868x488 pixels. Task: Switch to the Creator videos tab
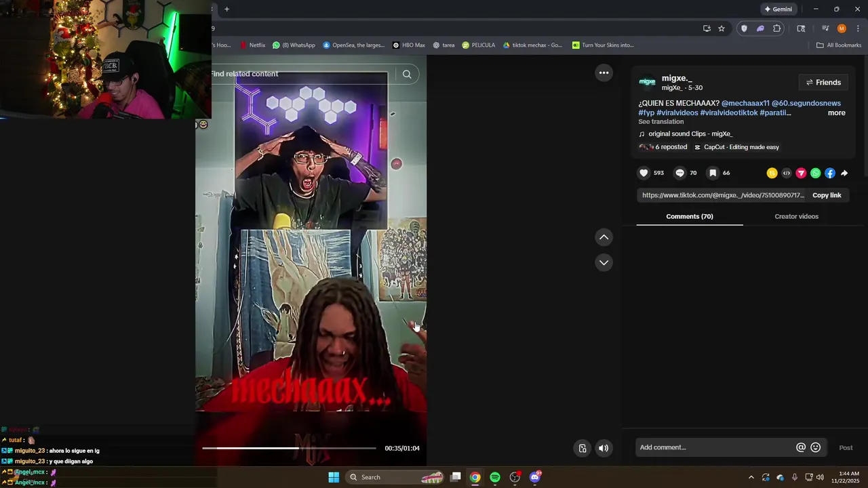coord(796,216)
